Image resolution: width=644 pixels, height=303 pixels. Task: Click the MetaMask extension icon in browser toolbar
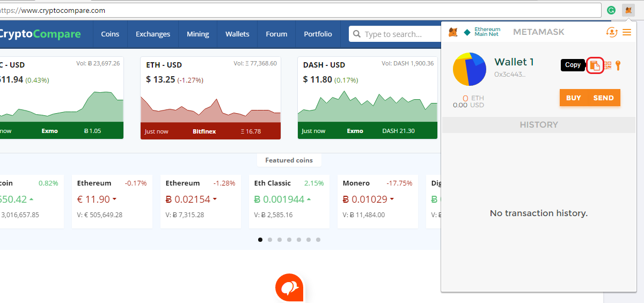click(x=628, y=10)
